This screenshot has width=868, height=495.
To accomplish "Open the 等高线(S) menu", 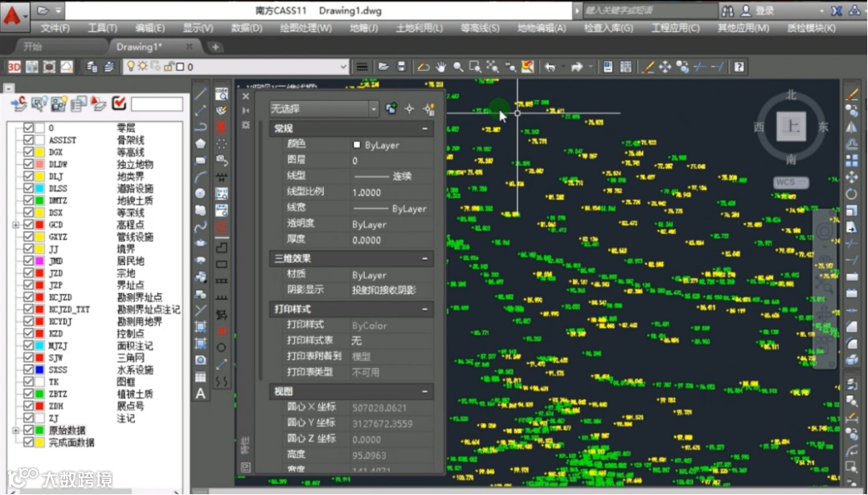I will [x=480, y=27].
